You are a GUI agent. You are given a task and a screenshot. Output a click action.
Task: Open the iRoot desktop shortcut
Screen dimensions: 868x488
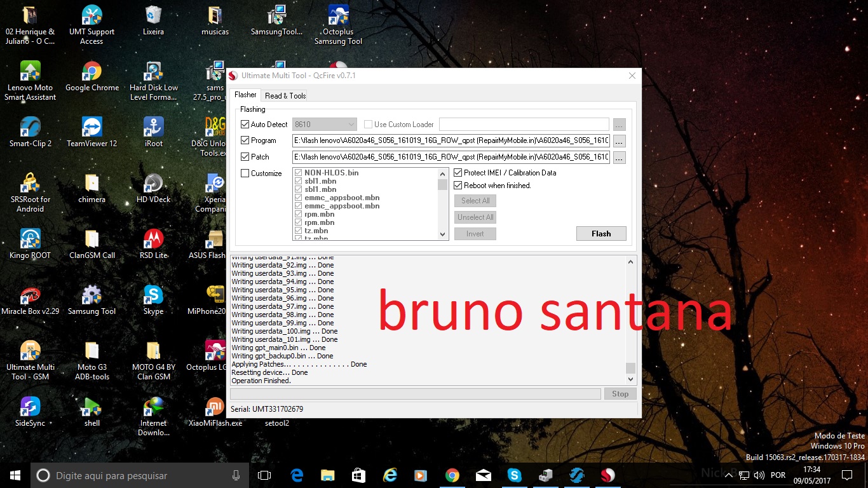(x=153, y=133)
